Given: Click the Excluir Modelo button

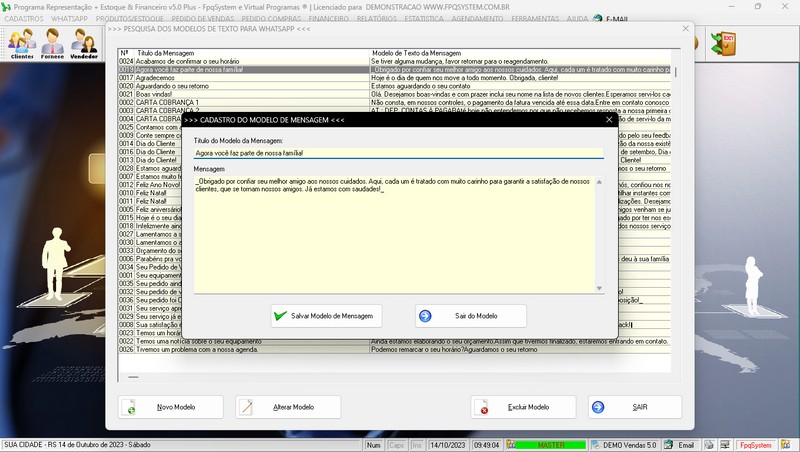Looking at the screenshot, I should click(523, 407).
